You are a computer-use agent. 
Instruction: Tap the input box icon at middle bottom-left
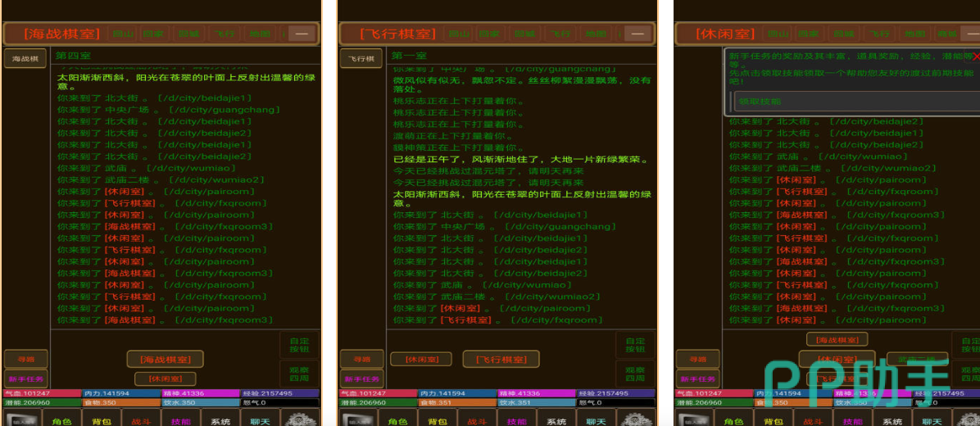coord(357,419)
